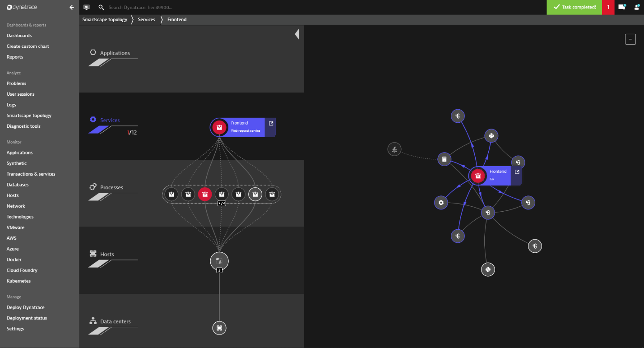The height and width of the screenshot is (348, 644).
Task: Open Databases in sidebar
Action: (x=18, y=185)
